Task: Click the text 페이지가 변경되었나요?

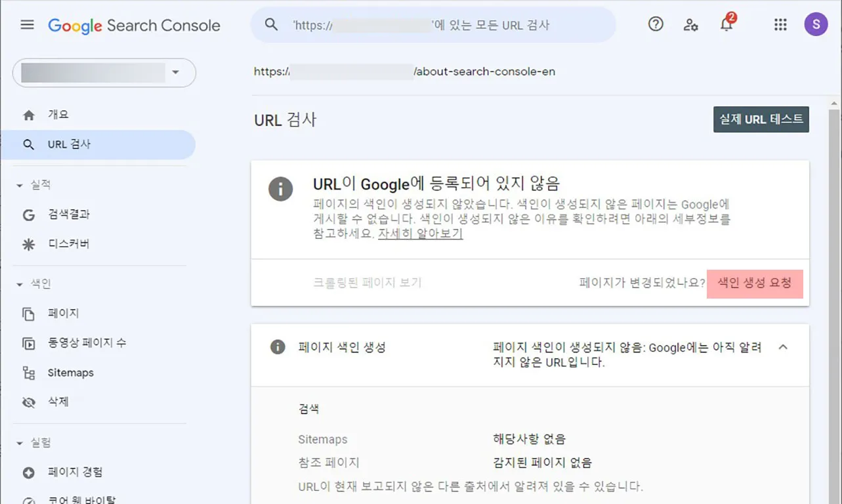Action: tap(642, 283)
